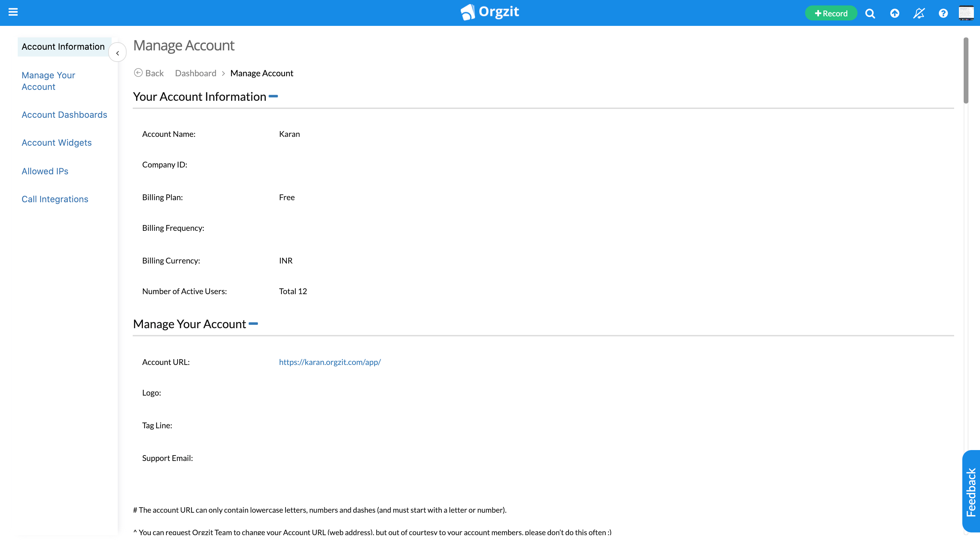Open the help question mark icon

tap(943, 13)
